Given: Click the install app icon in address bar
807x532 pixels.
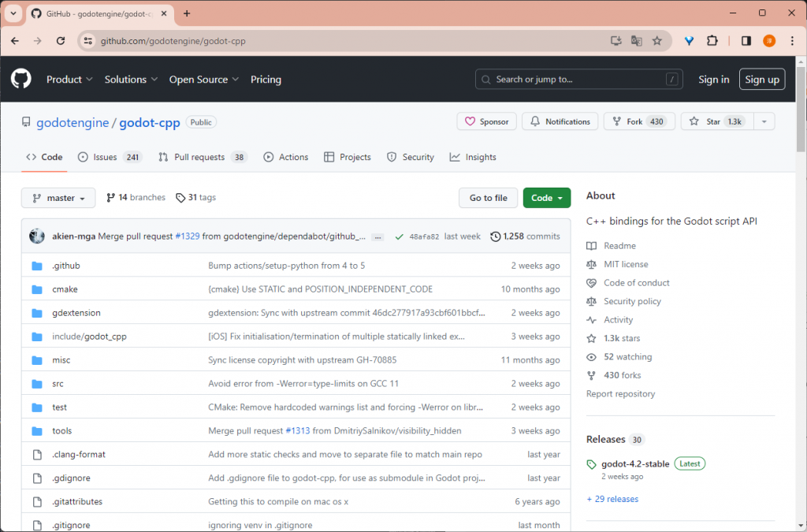Looking at the screenshot, I should (615, 41).
